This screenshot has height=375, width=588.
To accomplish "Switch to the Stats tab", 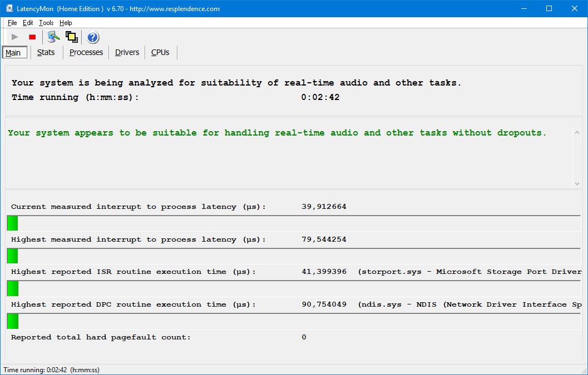I will tap(46, 52).
